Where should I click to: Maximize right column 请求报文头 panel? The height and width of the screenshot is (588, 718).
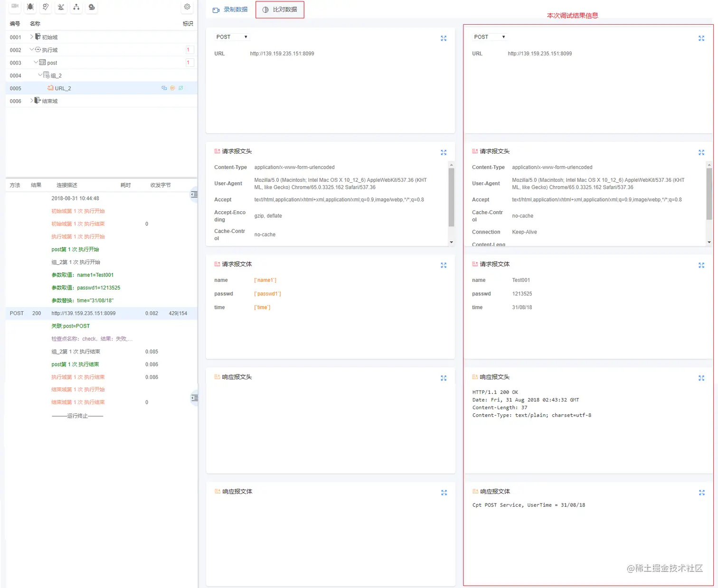[701, 152]
